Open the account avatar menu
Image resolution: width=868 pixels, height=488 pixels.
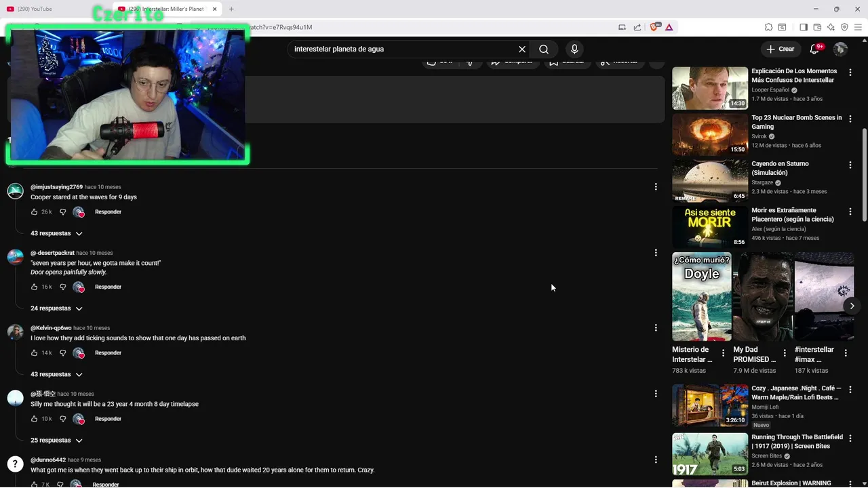click(x=840, y=49)
